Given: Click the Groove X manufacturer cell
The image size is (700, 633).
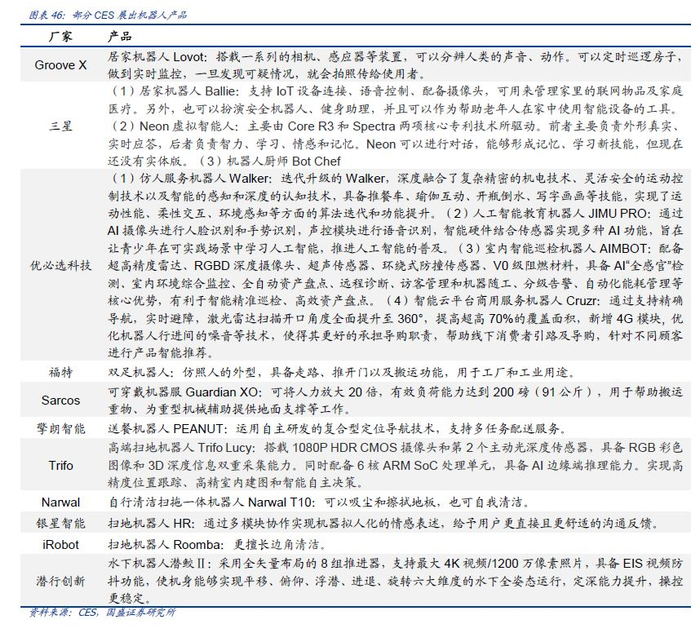Looking at the screenshot, I should [x=60, y=65].
